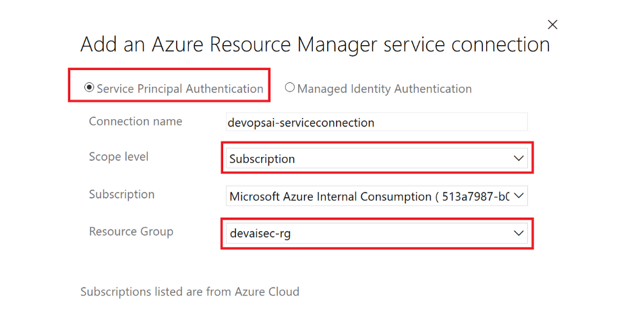Image resolution: width=644 pixels, height=332 pixels.
Task: Click the "Subscription" field label
Action: coord(121,195)
